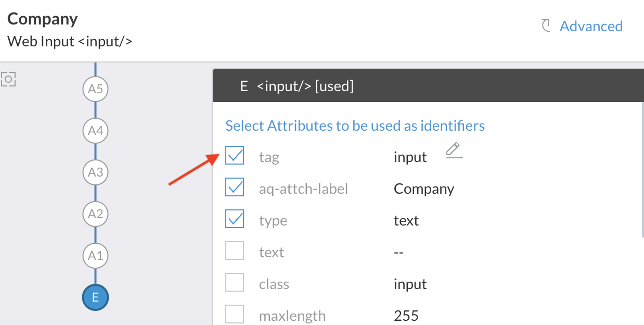The image size is (644, 325).
Task: Click the element capture icon in top-left corner
Action: [8, 79]
